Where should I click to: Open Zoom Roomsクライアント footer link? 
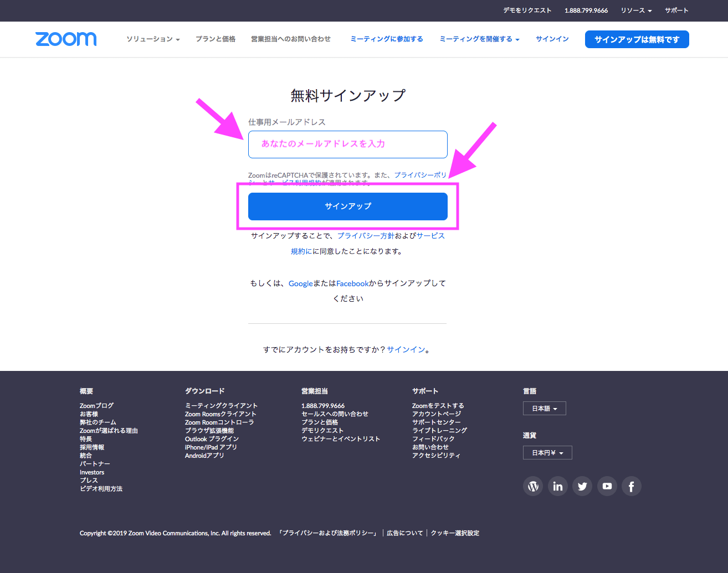pos(221,414)
